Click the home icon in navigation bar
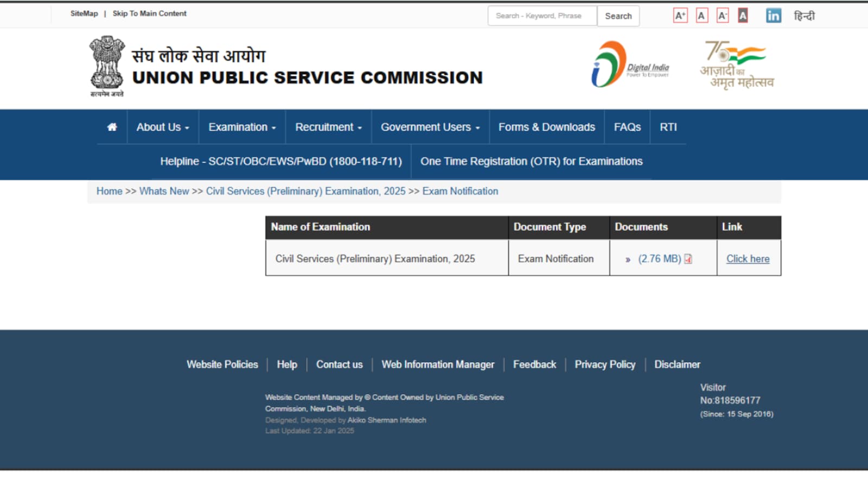The height and width of the screenshot is (488, 868). pyautogui.click(x=112, y=127)
